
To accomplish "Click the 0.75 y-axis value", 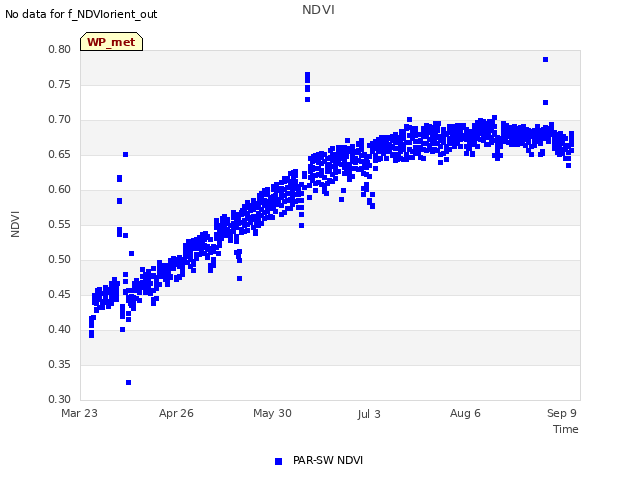I will click(x=60, y=84).
